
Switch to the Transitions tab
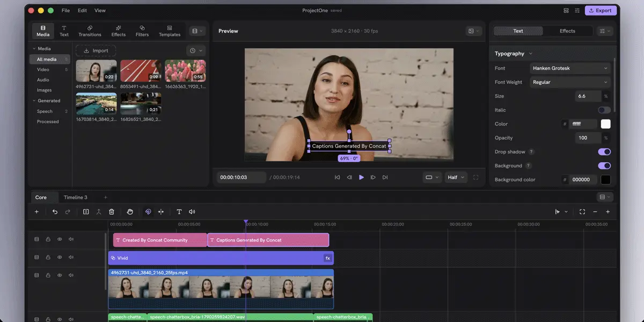[90, 31]
